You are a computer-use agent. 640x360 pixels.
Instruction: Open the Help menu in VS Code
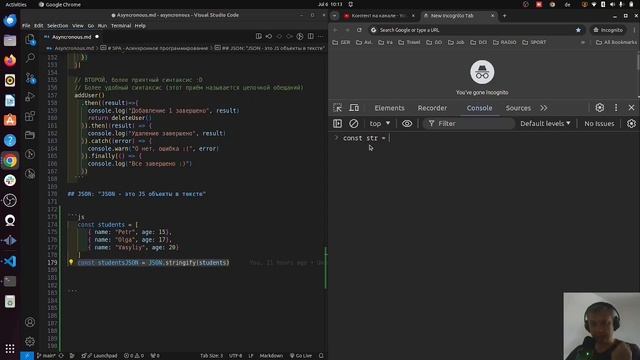pyautogui.click(x=140, y=25)
